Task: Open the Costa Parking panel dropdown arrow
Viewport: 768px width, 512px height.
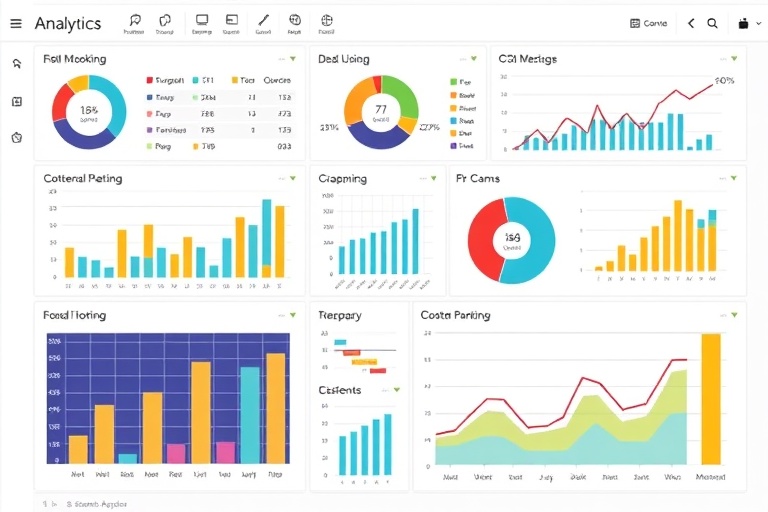Action: point(735,315)
